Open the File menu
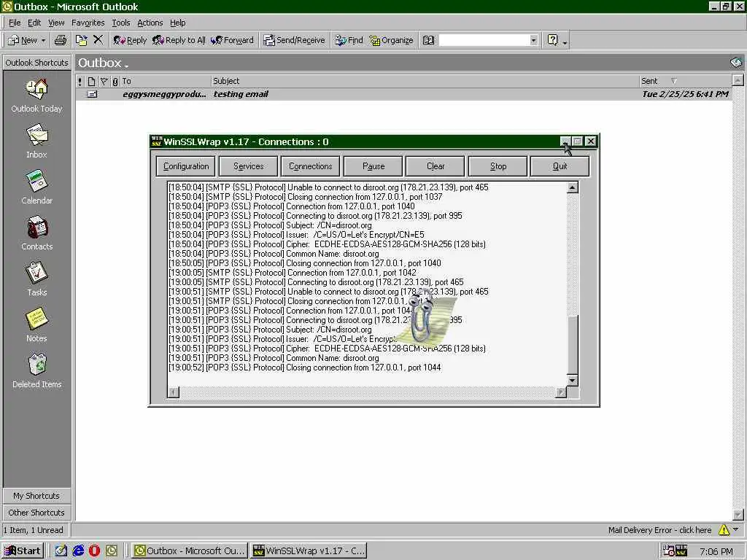 (15, 23)
